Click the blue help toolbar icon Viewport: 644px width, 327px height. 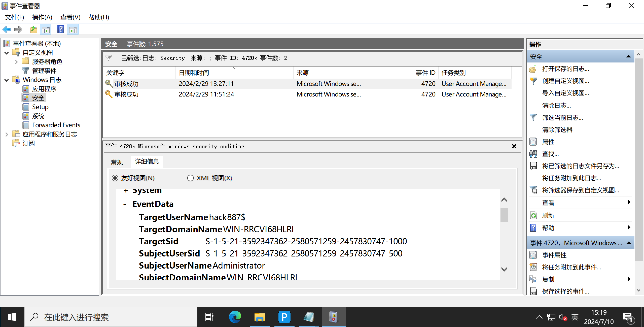click(60, 30)
